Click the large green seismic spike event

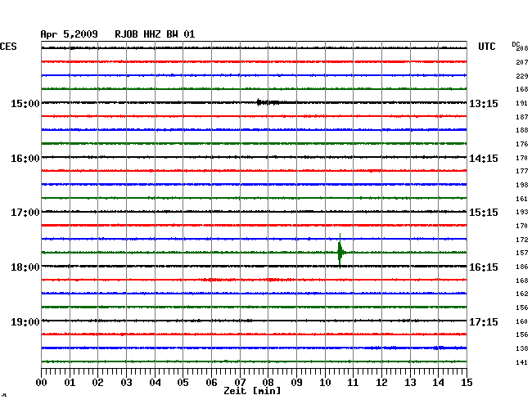click(x=340, y=252)
